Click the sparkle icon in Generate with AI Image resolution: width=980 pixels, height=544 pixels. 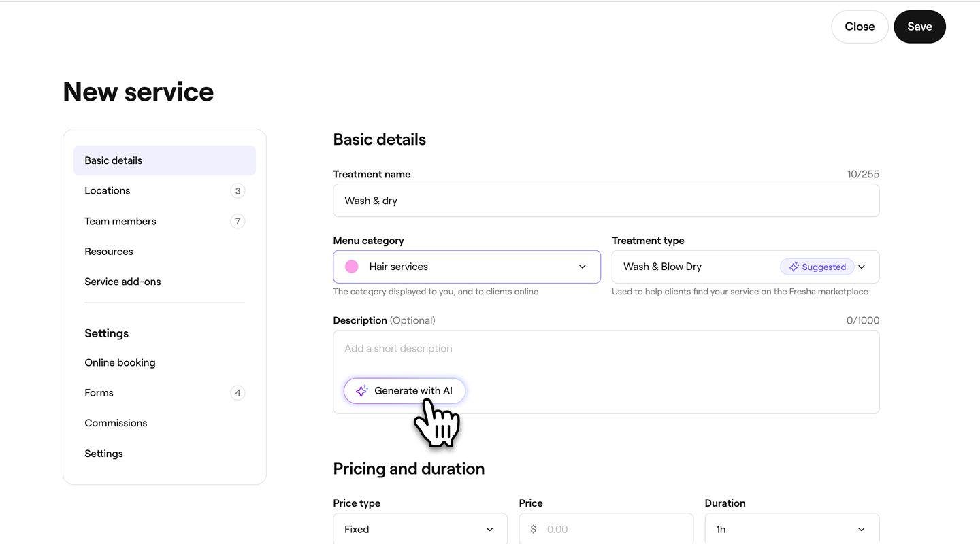click(x=361, y=391)
